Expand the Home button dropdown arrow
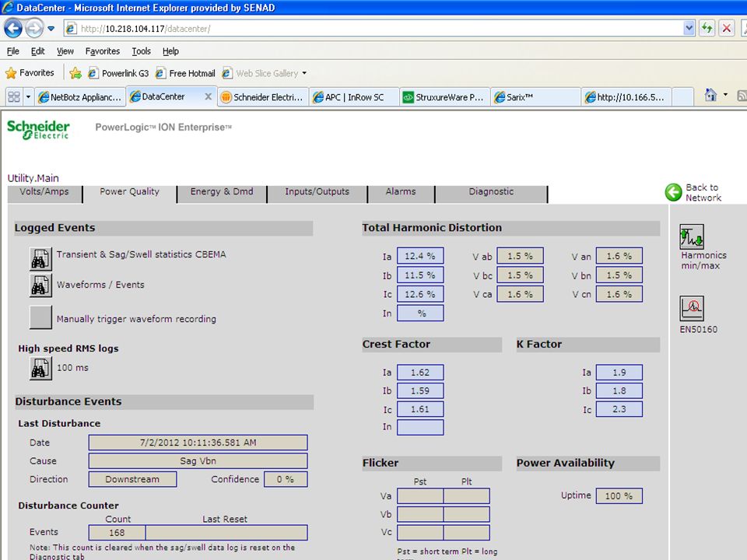Screen dimensions: 747x560 click(725, 95)
